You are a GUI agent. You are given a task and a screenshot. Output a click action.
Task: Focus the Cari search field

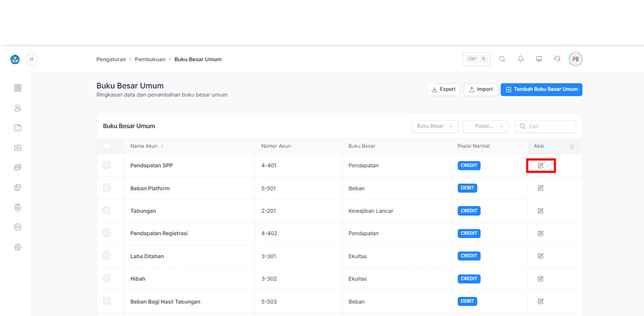(x=545, y=126)
